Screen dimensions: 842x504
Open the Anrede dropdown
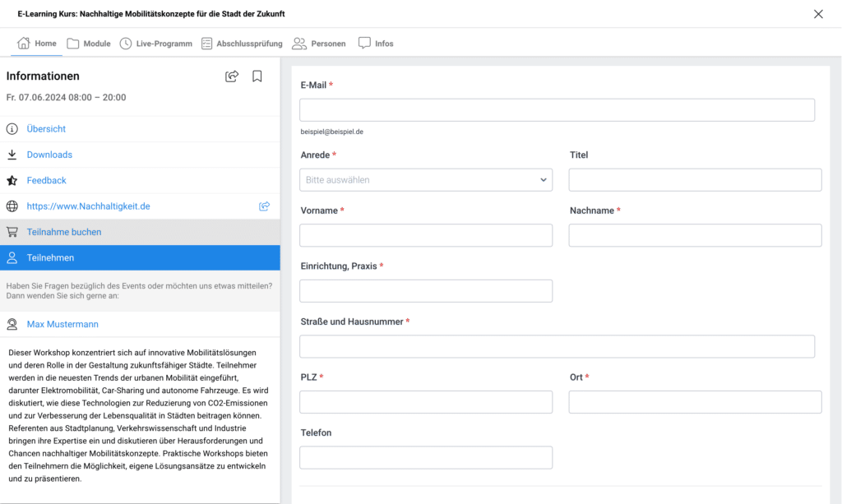[426, 180]
